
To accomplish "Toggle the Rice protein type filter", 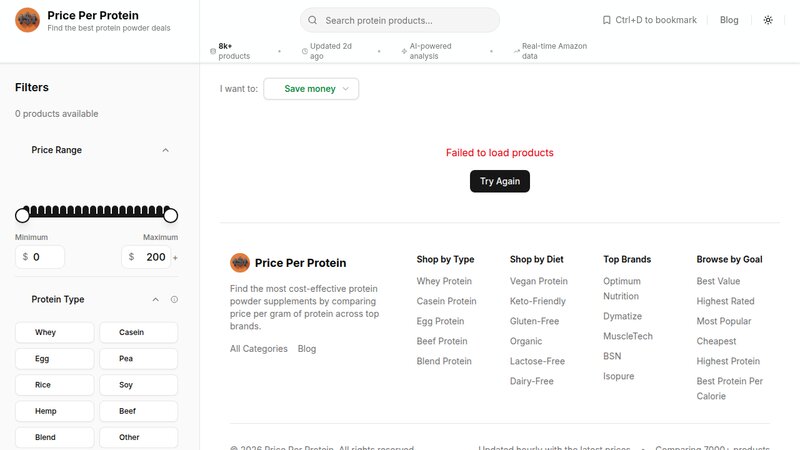I will coord(55,385).
